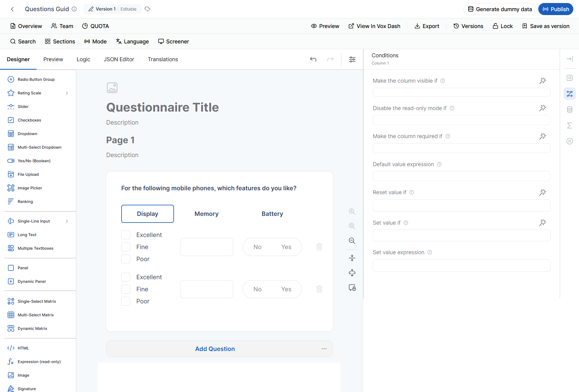Select the Display column header
579x392 pixels.
point(147,214)
